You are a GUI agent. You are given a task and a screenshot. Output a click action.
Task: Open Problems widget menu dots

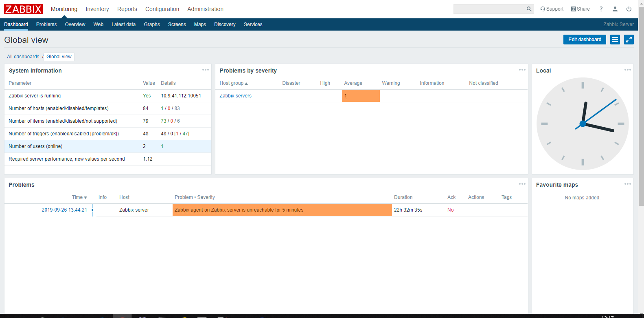522,184
